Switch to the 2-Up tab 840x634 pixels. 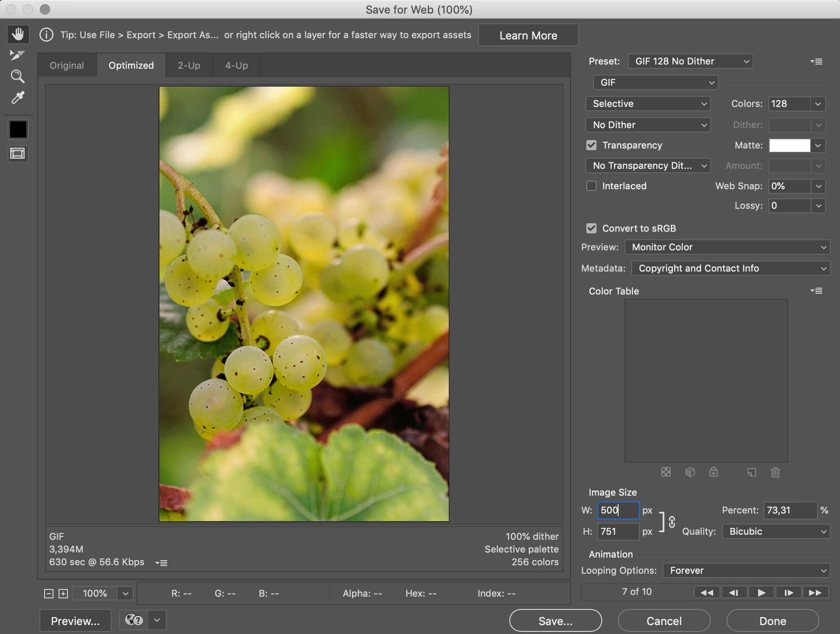(x=189, y=65)
